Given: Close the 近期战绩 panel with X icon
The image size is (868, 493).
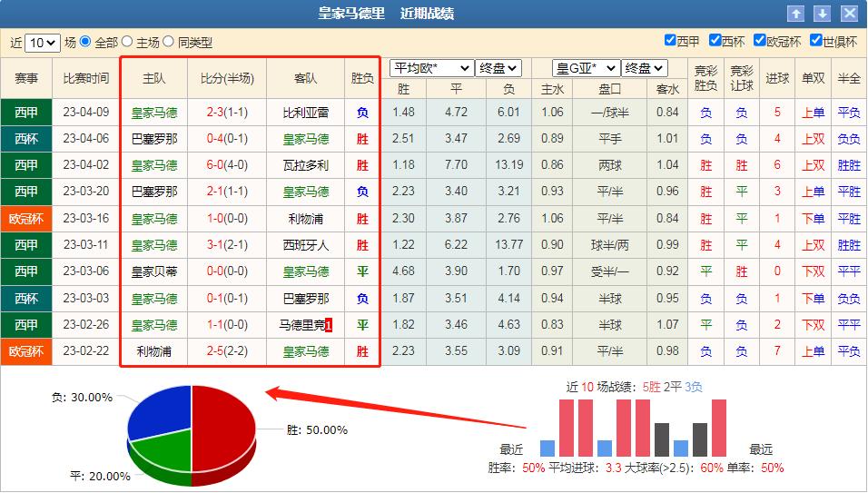Looking at the screenshot, I should point(849,14).
